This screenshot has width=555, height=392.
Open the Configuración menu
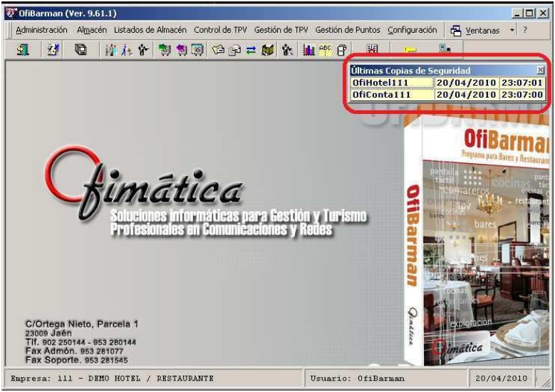[412, 30]
